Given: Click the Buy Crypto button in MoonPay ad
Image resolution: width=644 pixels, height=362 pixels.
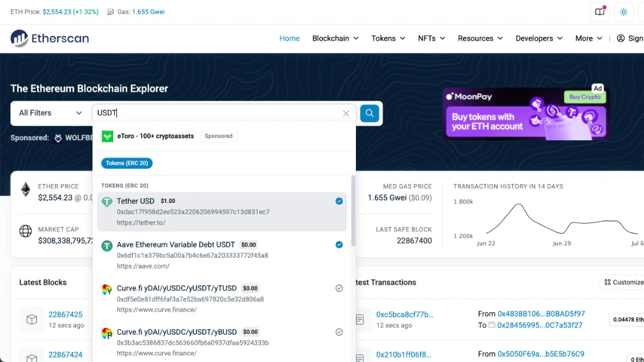Looking at the screenshot, I should [585, 97].
